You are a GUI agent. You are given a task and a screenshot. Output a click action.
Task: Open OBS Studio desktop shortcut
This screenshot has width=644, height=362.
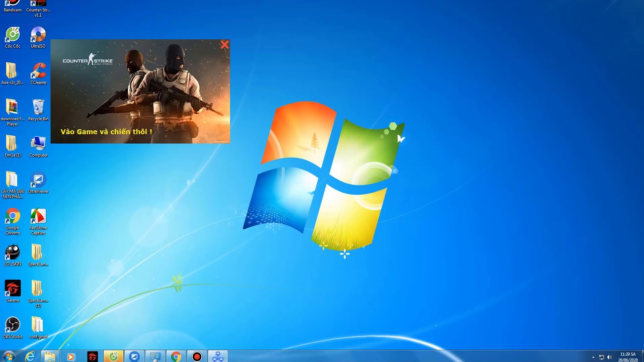click(x=13, y=326)
